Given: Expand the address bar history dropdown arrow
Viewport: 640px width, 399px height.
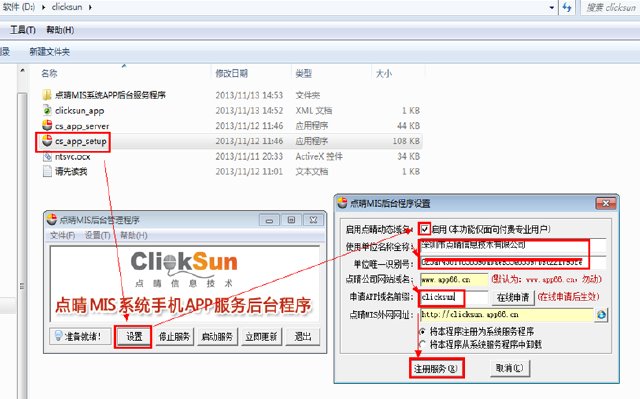Looking at the screenshot, I should tap(552, 7).
